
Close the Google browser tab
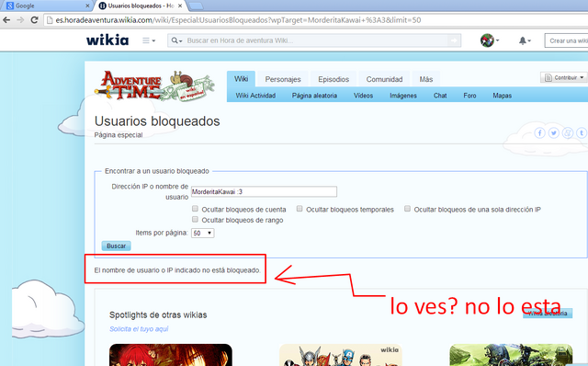pos(87,6)
